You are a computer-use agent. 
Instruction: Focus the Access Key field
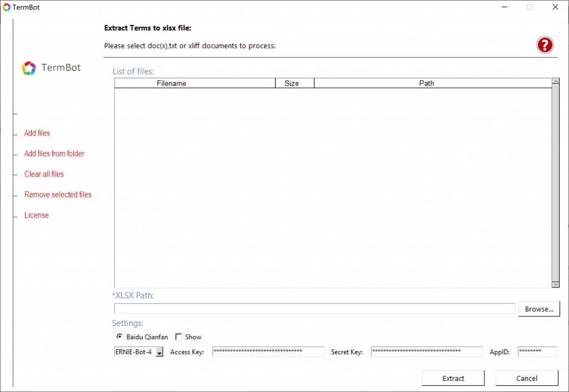tap(268, 352)
